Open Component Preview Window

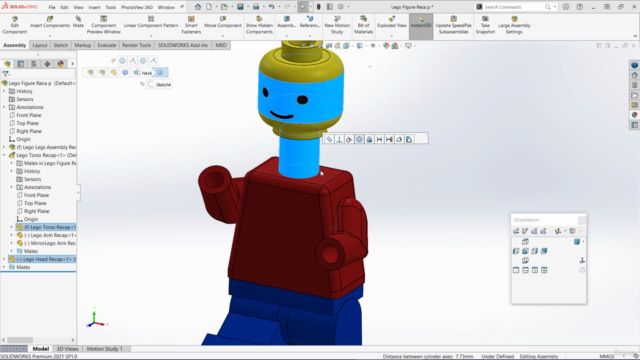103,25
